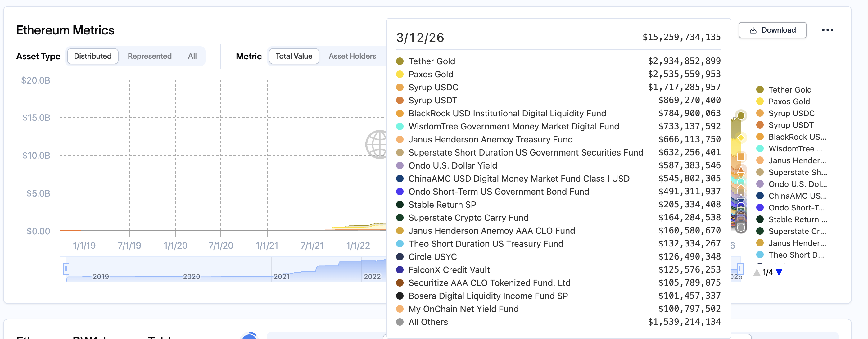Toggle Paxos Gold series in the legend
Viewport: 868px width, 339px height.
click(760, 101)
